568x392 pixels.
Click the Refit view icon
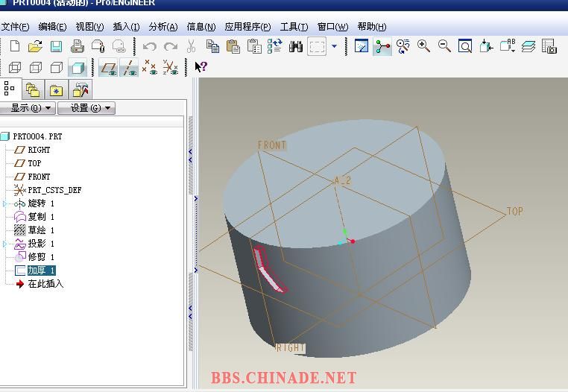pyautogui.click(x=465, y=46)
